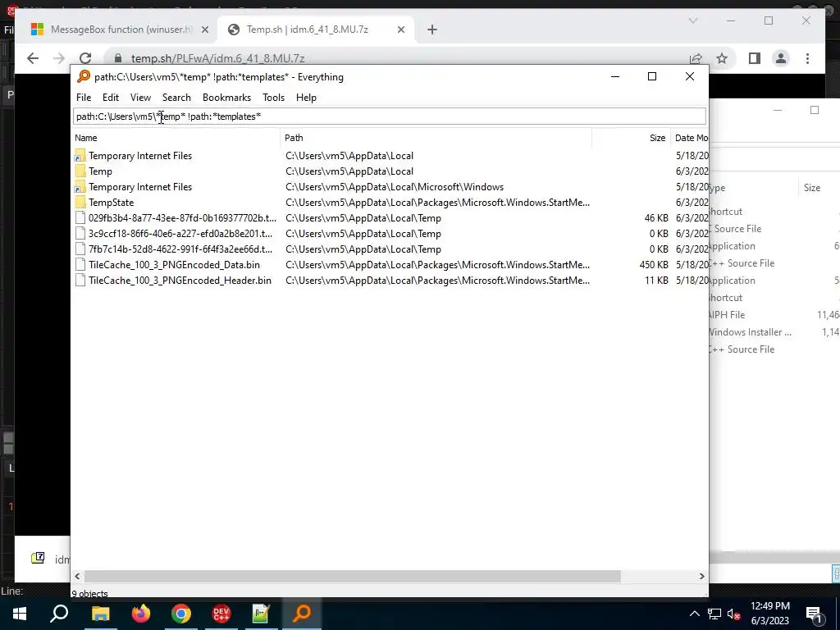Open Notepad++ from taskbar
The width and height of the screenshot is (840, 630).
(x=261, y=614)
